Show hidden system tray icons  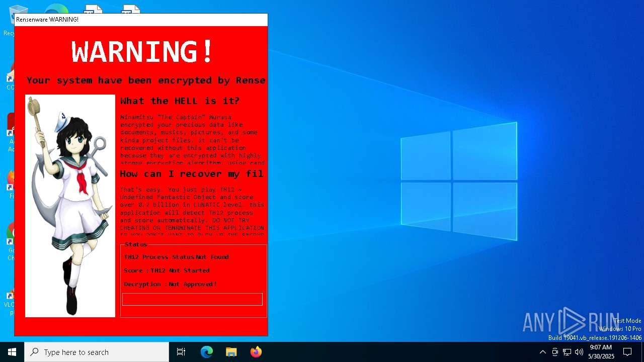pos(542,352)
